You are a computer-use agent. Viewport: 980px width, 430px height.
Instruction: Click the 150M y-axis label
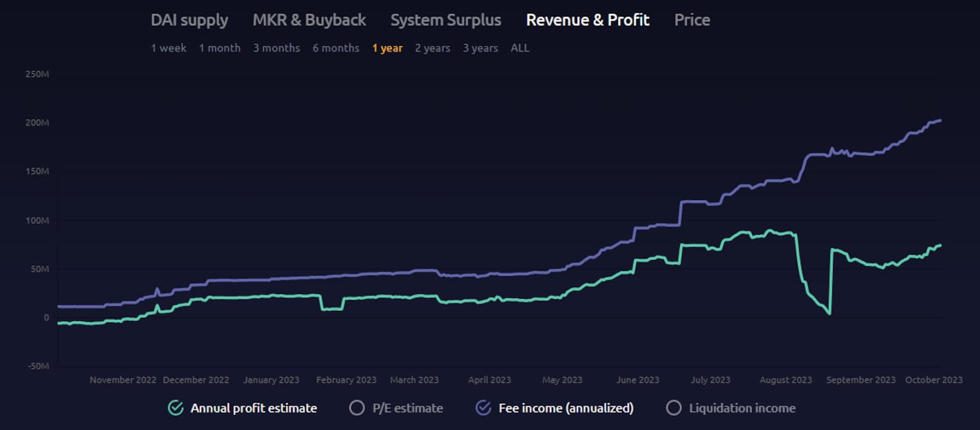click(37, 171)
